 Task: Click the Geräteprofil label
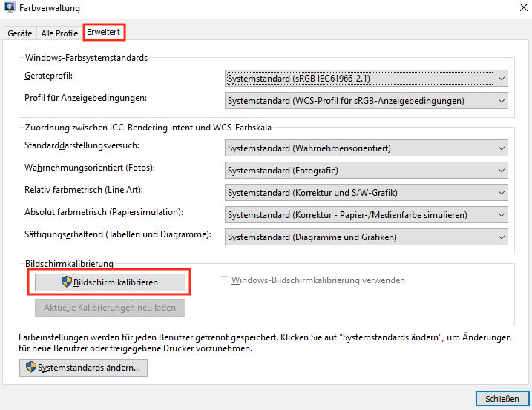tap(48, 76)
